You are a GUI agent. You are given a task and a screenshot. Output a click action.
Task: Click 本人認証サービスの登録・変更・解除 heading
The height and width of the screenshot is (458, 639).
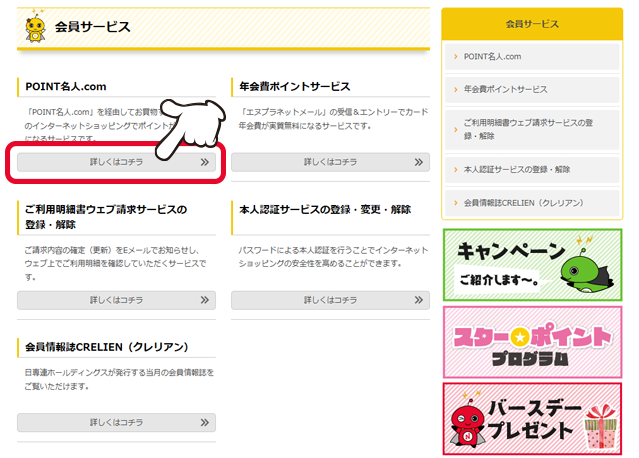pyautogui.click(x=325, y=209)
